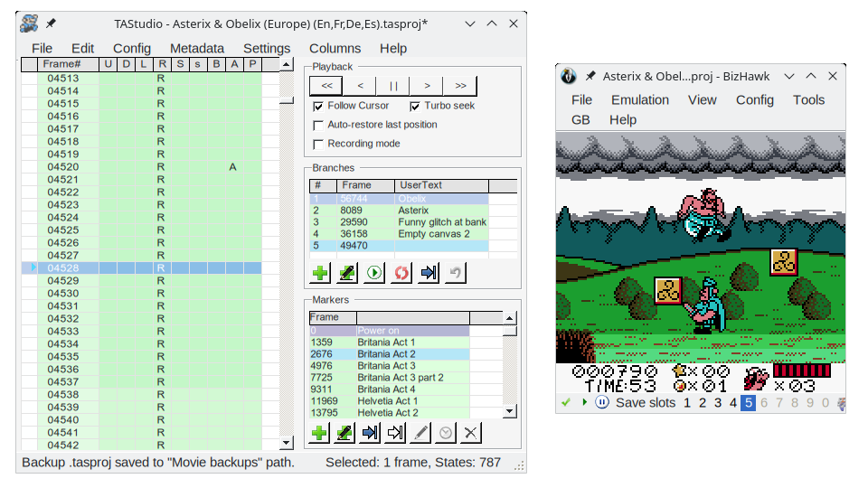The width and height of the screenshot is (868, 488).
Task: Click the fast-forward >> playback button
Action: [460, 86]
